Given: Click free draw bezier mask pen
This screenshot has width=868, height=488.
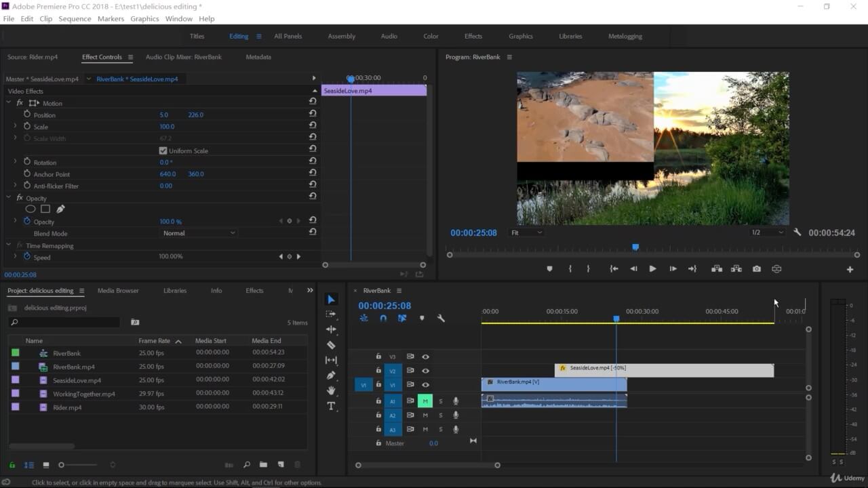Looking at the screenshot, I should pyautogui.click(x=60, y=209).
